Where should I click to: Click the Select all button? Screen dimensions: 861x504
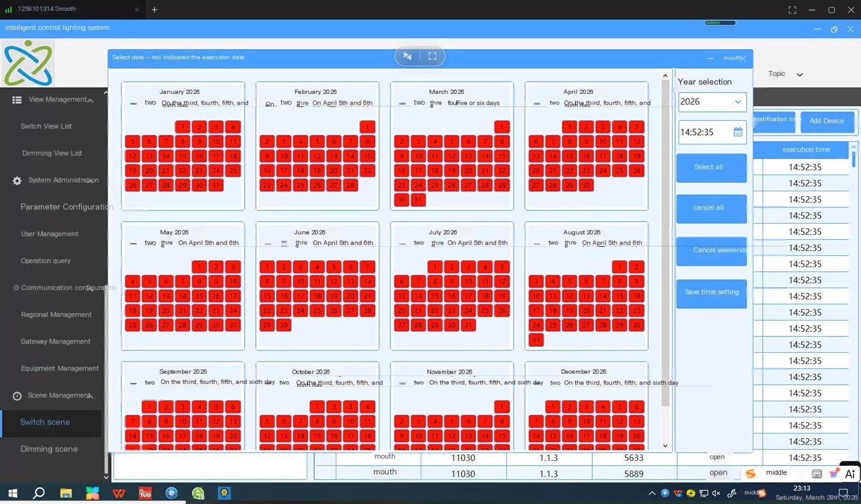712,168
